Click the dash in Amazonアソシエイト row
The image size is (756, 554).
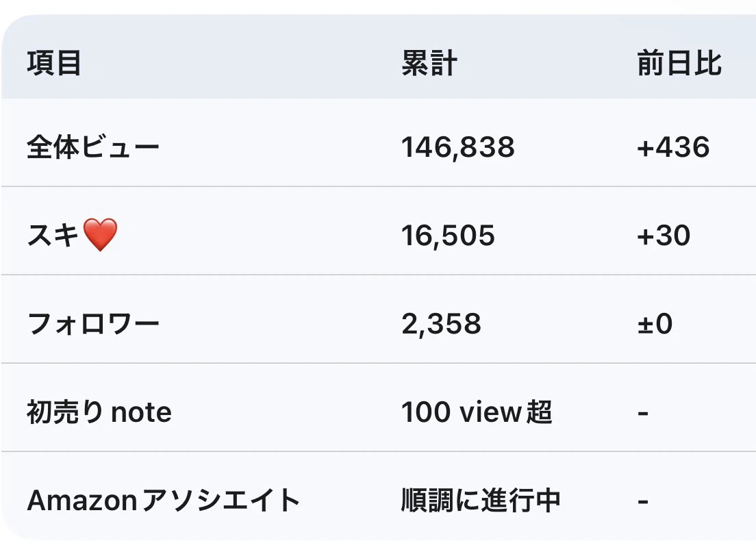(643, 502)
